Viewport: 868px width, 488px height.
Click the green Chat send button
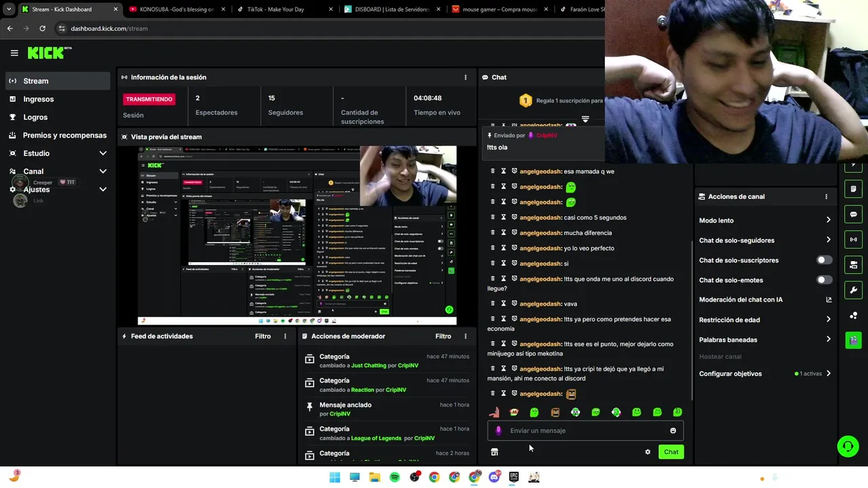pos(671,452)
